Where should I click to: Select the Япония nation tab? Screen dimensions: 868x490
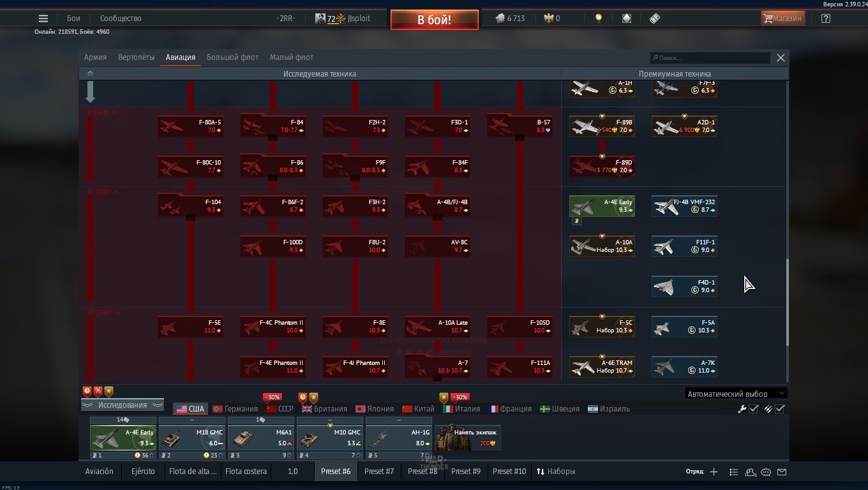375,409
